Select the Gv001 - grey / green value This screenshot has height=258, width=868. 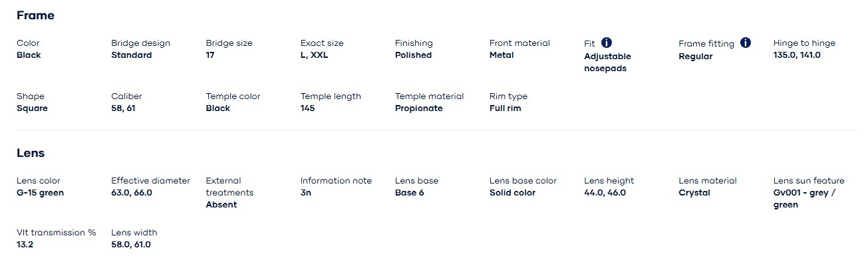pos(804,199)
